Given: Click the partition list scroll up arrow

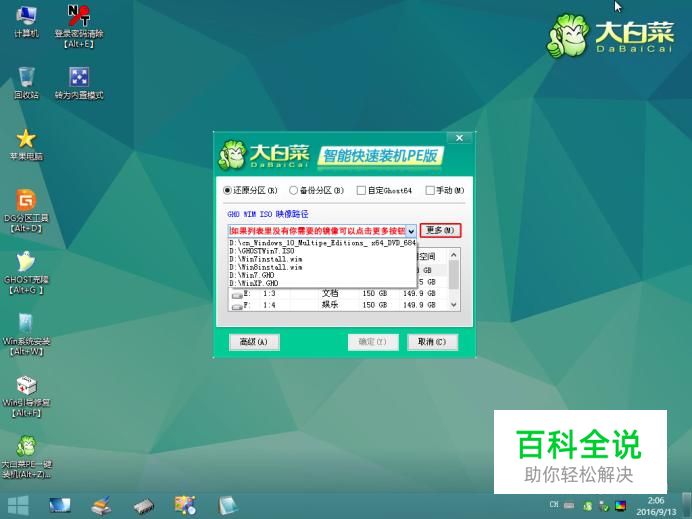Looking at the screenshot, I should (x=454, y=255).
